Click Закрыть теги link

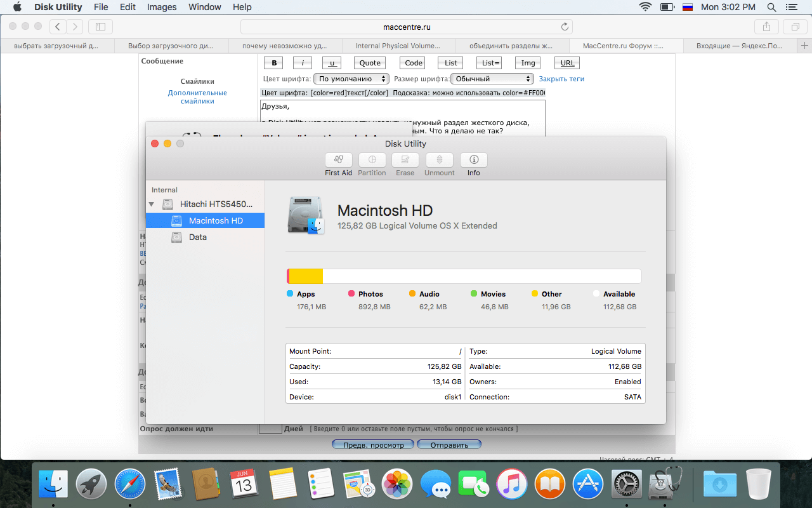click(x=561, y=79)
